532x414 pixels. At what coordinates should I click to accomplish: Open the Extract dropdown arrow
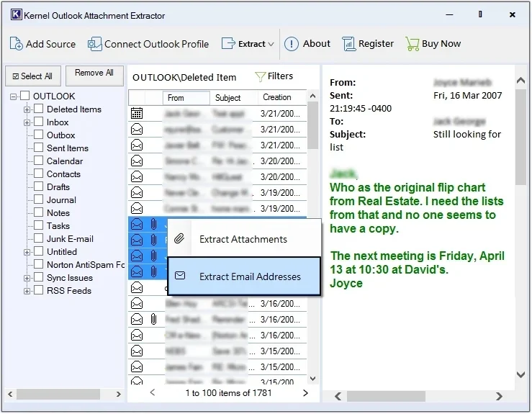tap(271, 44)
